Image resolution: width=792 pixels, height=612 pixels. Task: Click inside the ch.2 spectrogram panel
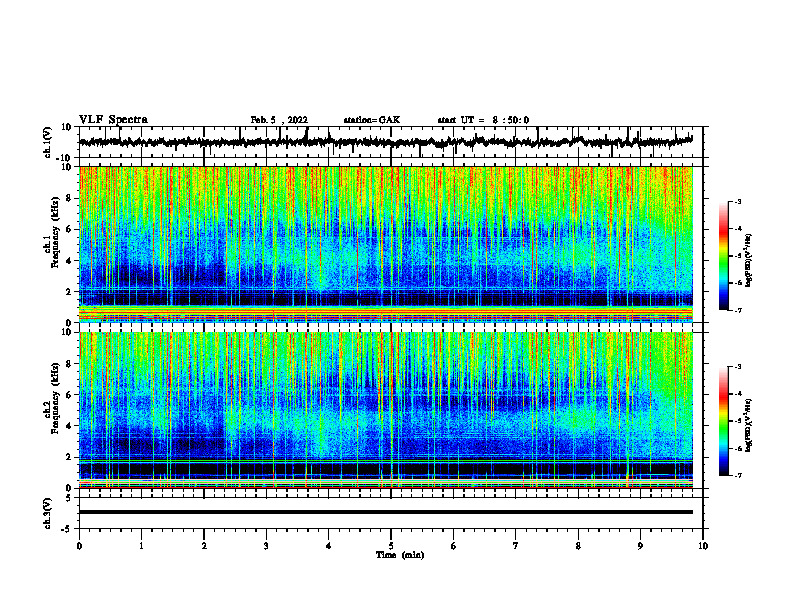tap(385, 410)
